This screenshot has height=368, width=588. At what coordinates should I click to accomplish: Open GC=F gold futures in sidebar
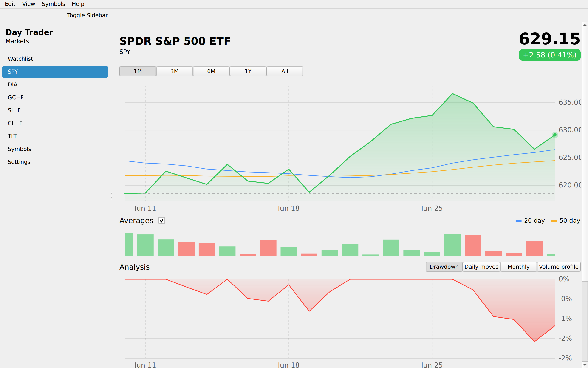pos(55,98)
